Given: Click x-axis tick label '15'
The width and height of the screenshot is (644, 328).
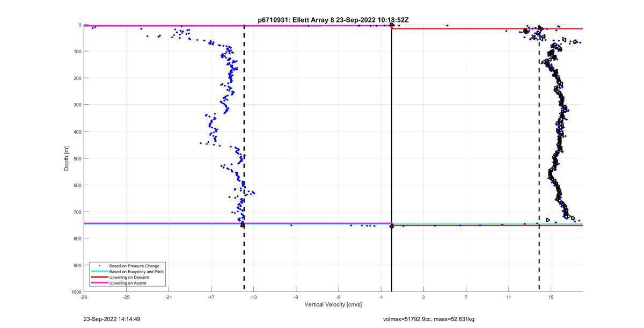Looking at the screenshot, I should pos(551,297).
